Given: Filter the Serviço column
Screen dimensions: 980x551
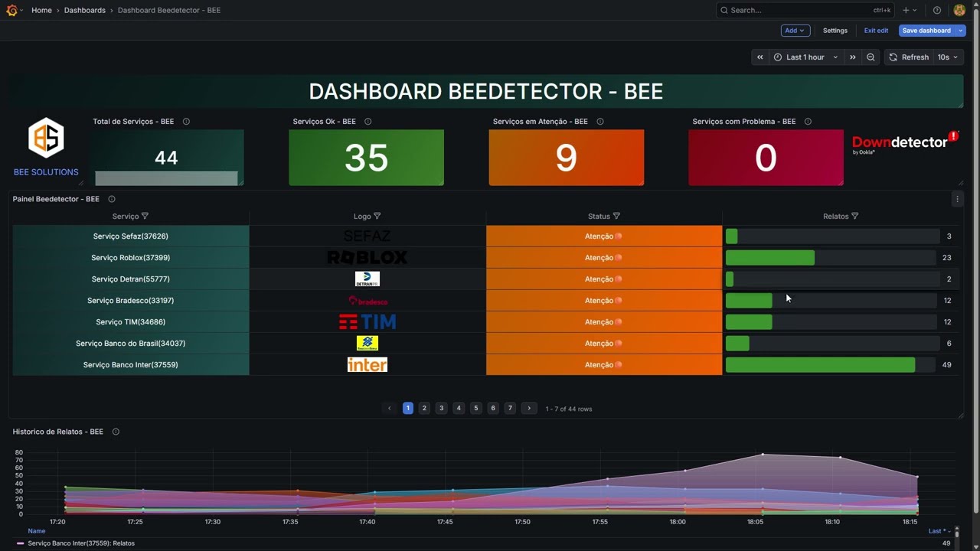Looking at the screenshot, I should (x=145, y=217).
